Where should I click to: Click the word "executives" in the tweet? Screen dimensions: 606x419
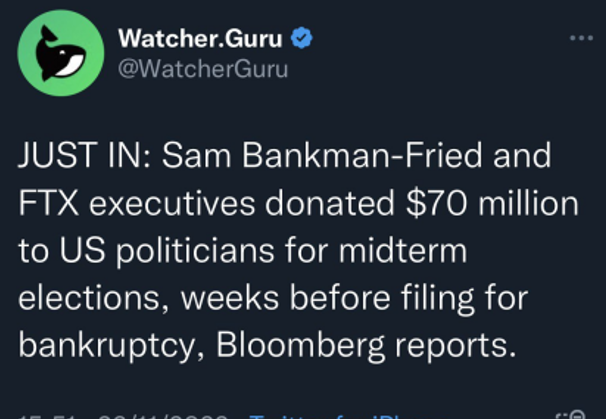pos(172,203)
